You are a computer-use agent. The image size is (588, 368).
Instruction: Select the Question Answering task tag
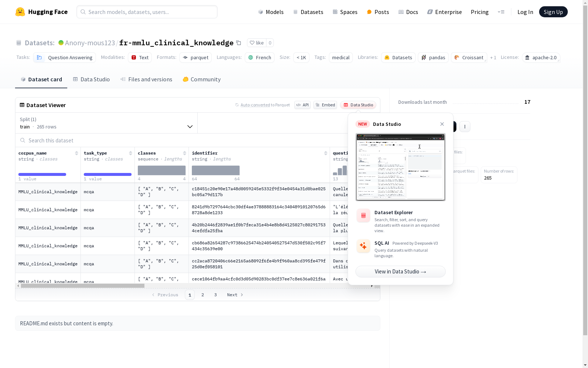pyautogui.click(x=64, y=57)
